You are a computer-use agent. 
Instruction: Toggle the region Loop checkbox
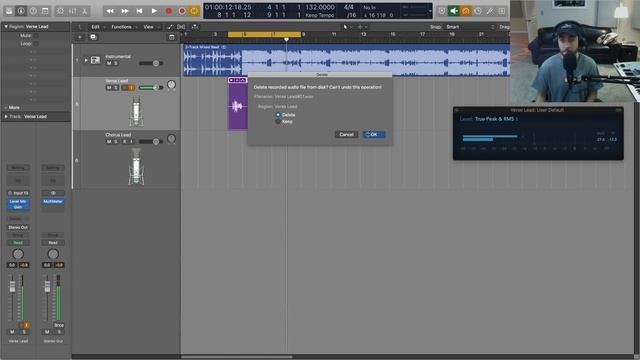36,43
